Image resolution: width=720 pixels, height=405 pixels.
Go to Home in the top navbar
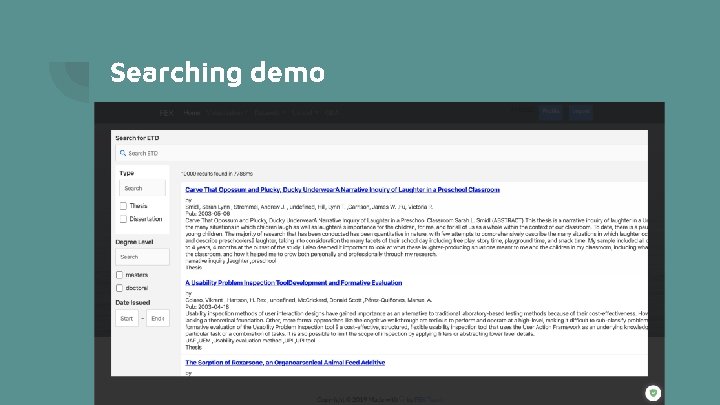(192, 112)
